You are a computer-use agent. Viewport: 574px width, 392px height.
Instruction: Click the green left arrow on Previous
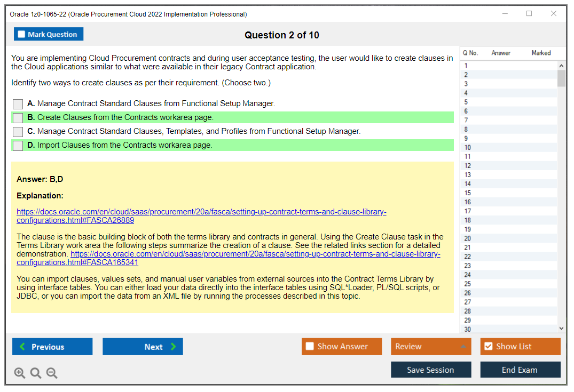pos(22,347)
